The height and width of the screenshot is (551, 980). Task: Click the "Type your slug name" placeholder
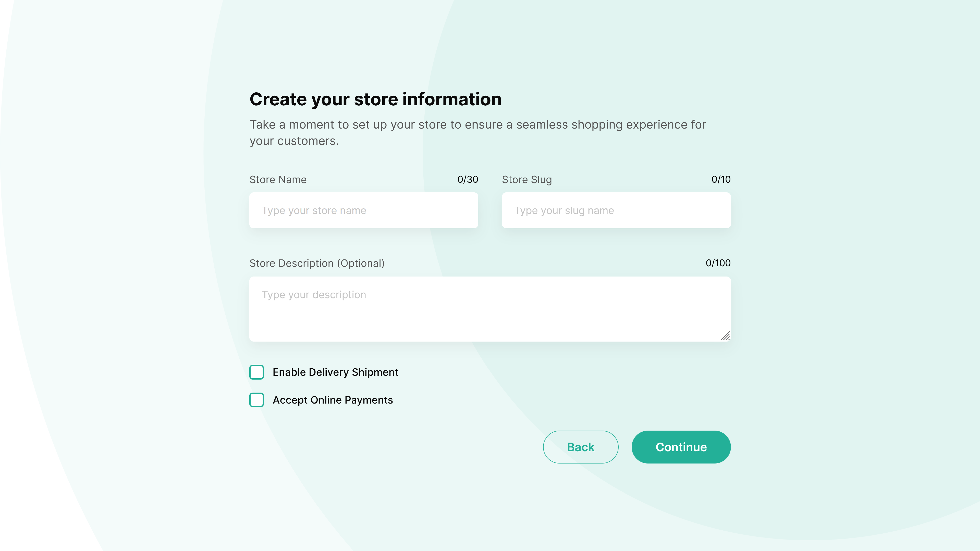(564, 211)
